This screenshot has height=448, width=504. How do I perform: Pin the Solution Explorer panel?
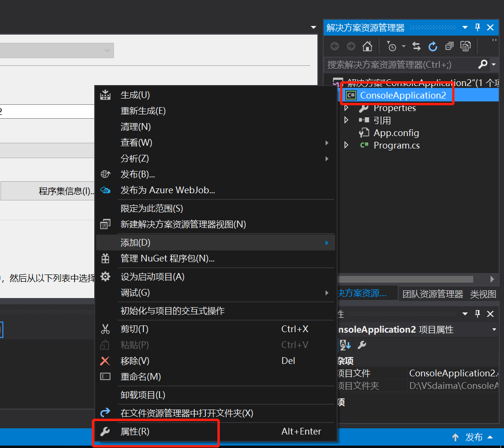click(478, 27)
